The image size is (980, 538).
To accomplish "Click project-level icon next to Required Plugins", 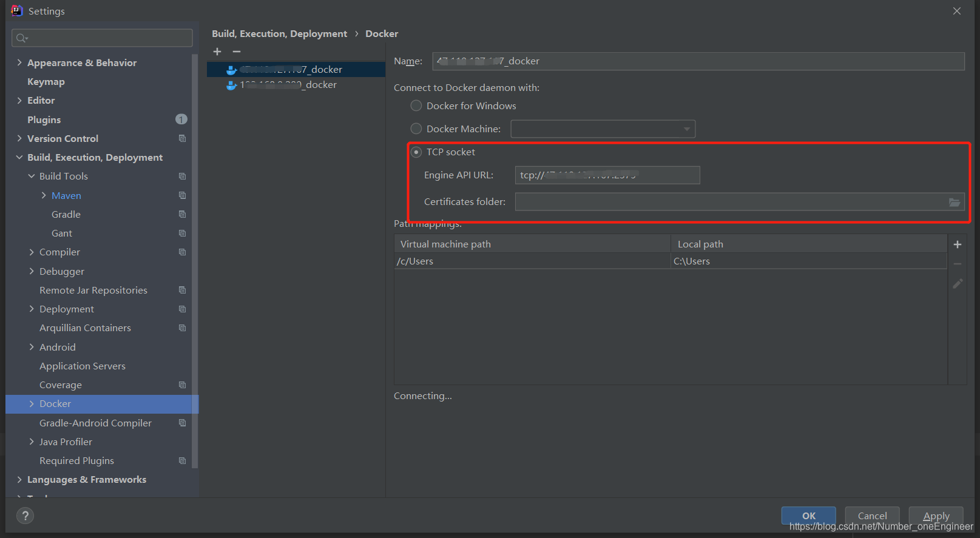I will (182, 460).
